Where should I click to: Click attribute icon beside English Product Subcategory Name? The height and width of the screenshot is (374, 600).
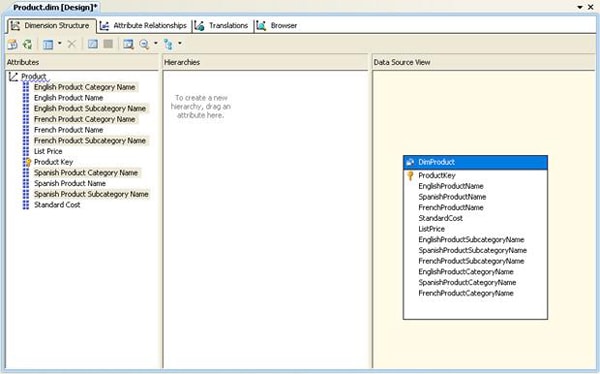tap(26, 109)
